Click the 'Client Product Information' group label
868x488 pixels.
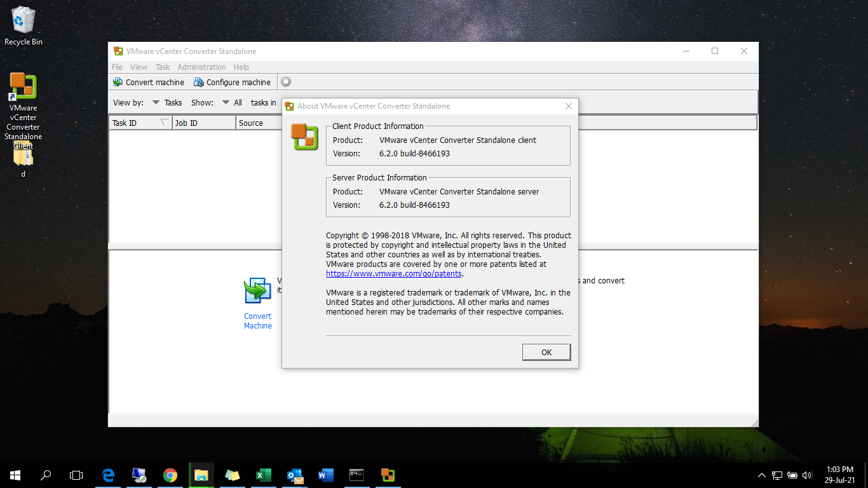[378, 126]
